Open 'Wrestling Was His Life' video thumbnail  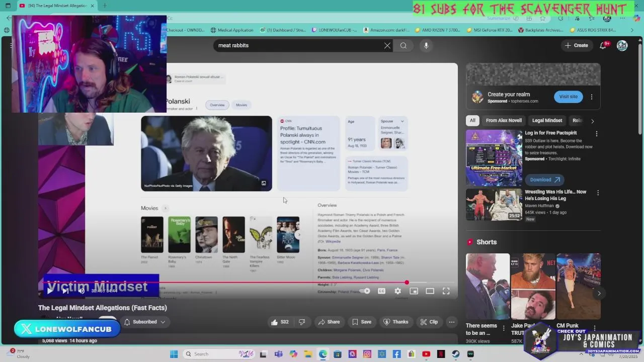coord(494,205)
